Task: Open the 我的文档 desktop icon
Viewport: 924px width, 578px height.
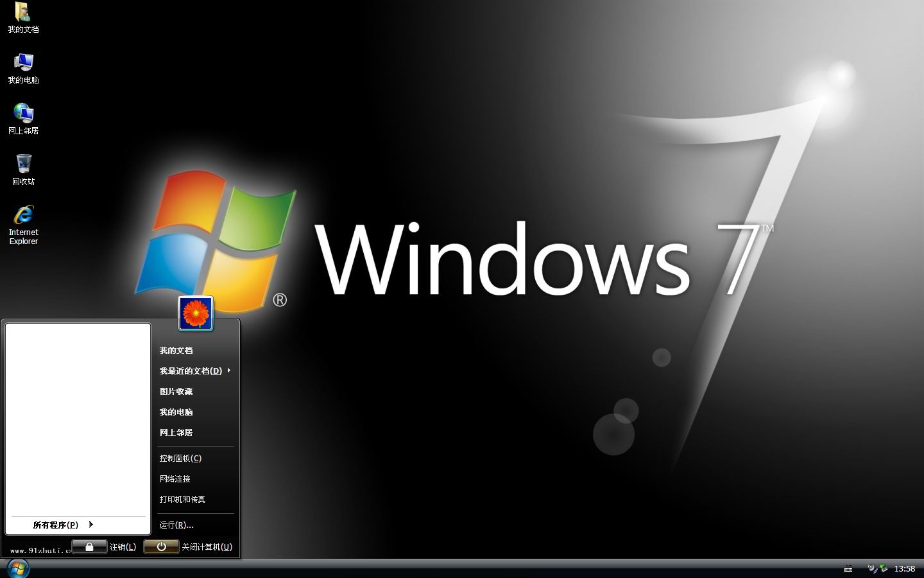Action: [x=23, y=18]
